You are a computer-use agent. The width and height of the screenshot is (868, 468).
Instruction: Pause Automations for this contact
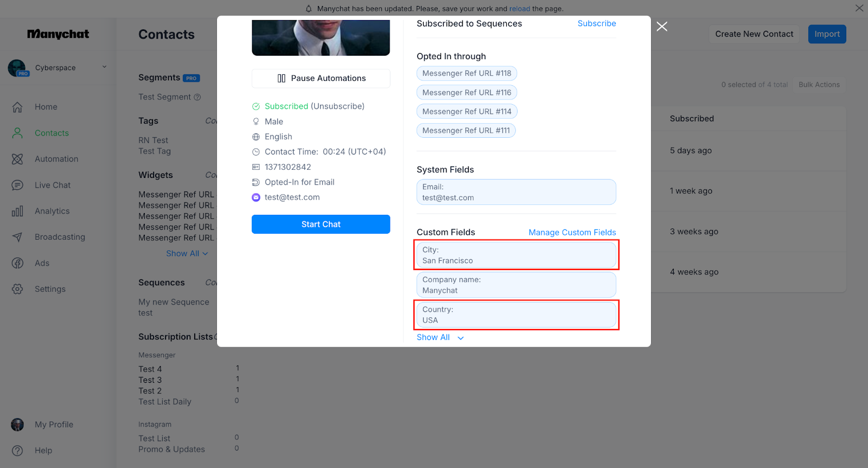321,79
